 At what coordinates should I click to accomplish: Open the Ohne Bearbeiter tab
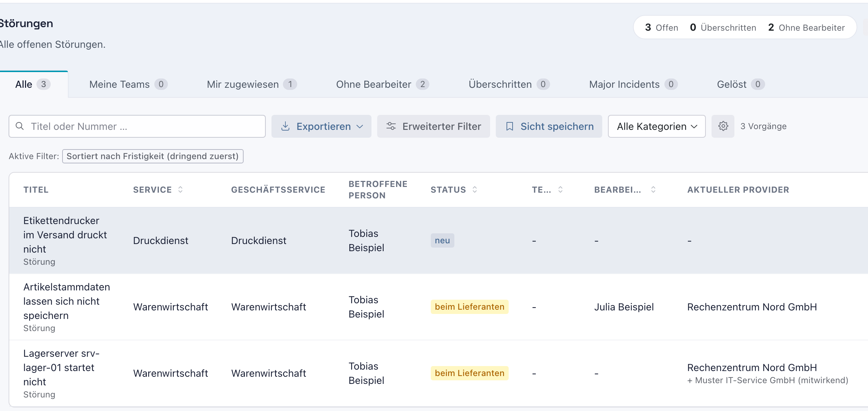point(383,84)
